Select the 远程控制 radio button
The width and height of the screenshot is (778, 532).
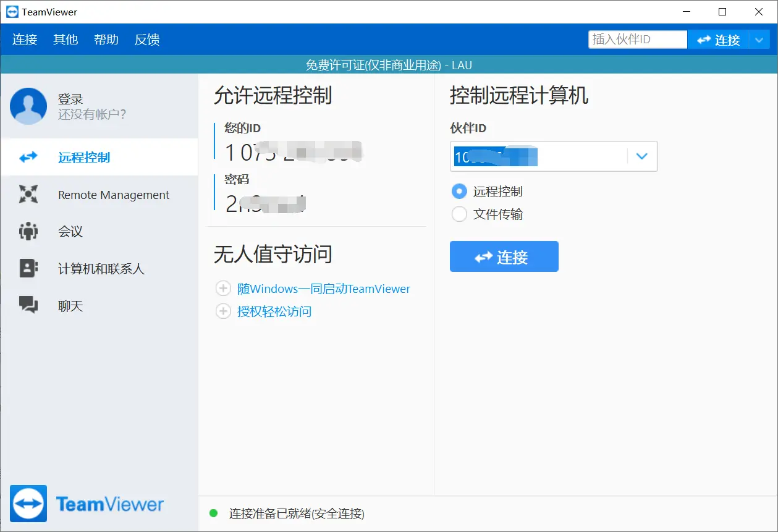point(459,192)
